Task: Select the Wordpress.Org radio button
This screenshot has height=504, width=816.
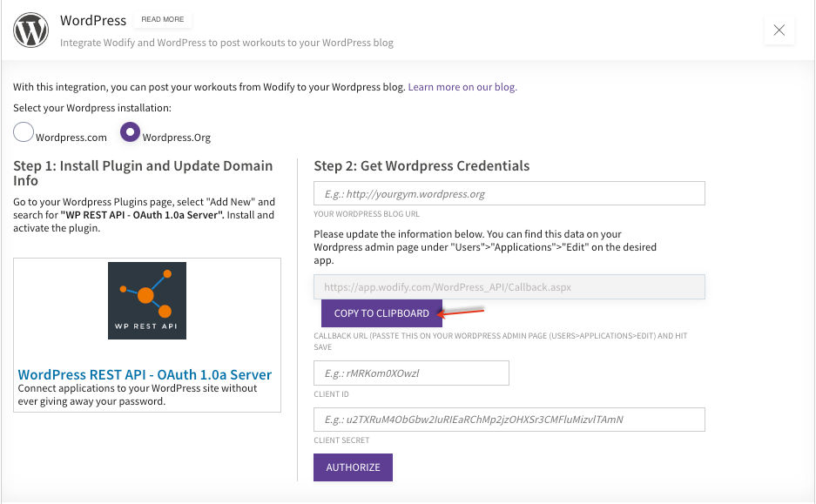Action: click(130, 132)
